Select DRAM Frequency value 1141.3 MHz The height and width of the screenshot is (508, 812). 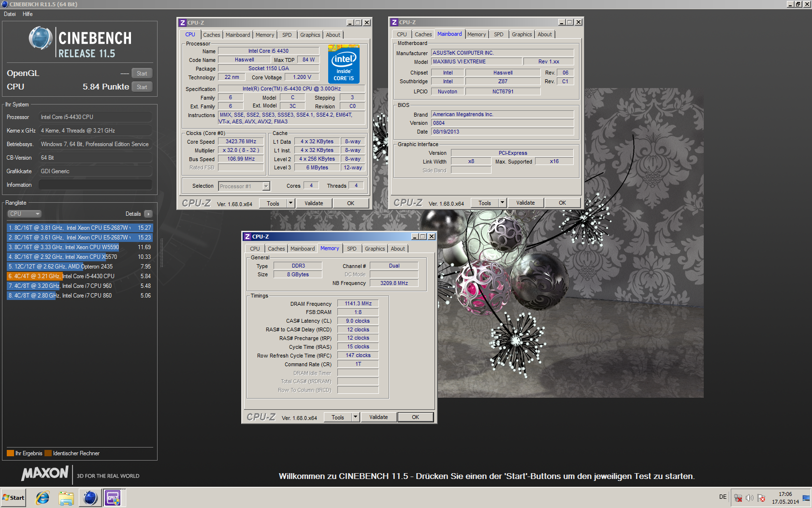pyautogui.click(x=358, y=303)
